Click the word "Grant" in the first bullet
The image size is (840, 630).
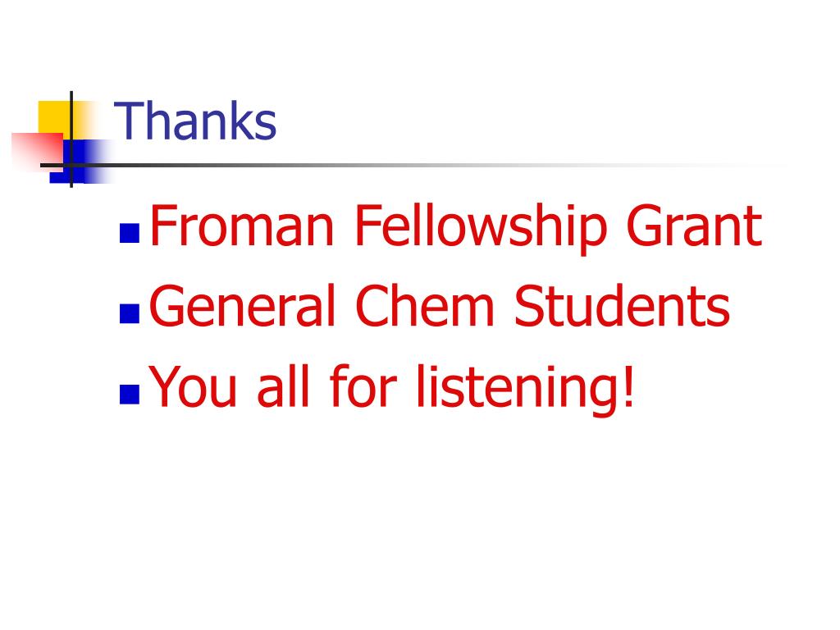(x=694, y=226)
